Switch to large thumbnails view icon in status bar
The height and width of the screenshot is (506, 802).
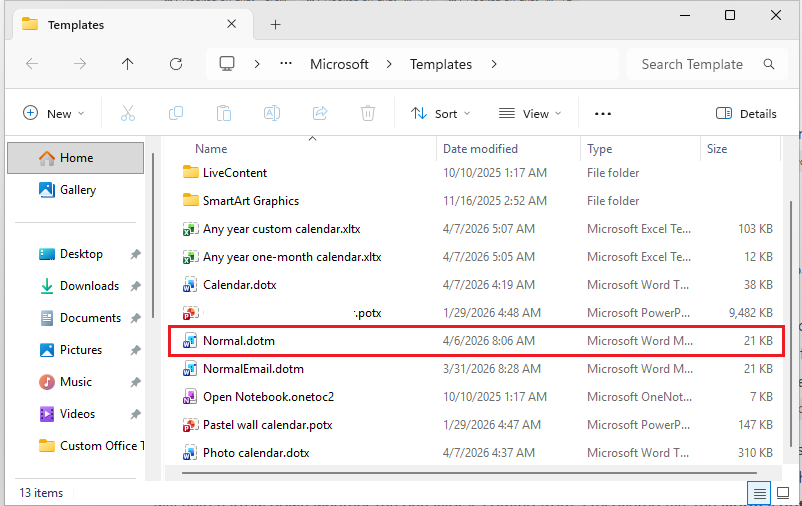pyautogui.click(x=783, y=493)
